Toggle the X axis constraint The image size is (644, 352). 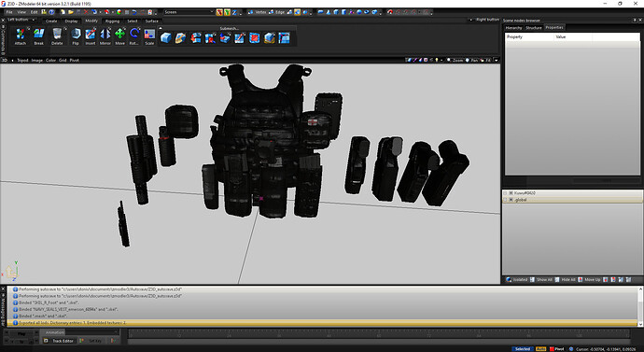[x=219, y=12]
